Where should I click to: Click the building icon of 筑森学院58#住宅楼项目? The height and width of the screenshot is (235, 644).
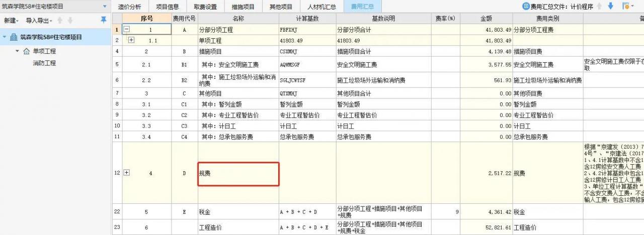coord(14,37)
